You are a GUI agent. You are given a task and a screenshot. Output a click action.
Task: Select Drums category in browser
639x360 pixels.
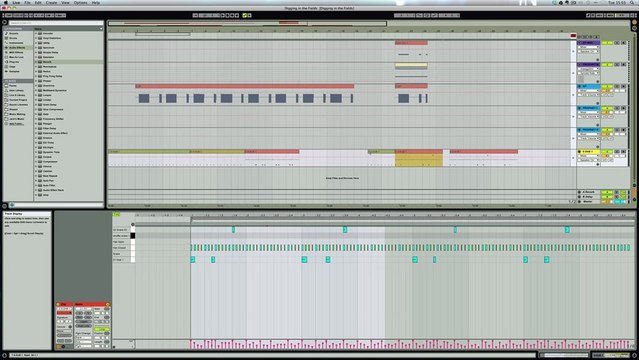pos(13,38)
